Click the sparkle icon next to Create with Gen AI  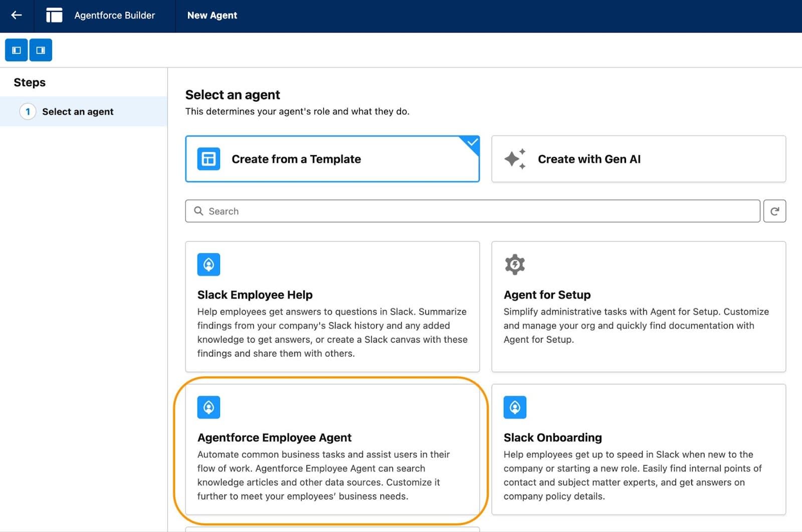515,159
